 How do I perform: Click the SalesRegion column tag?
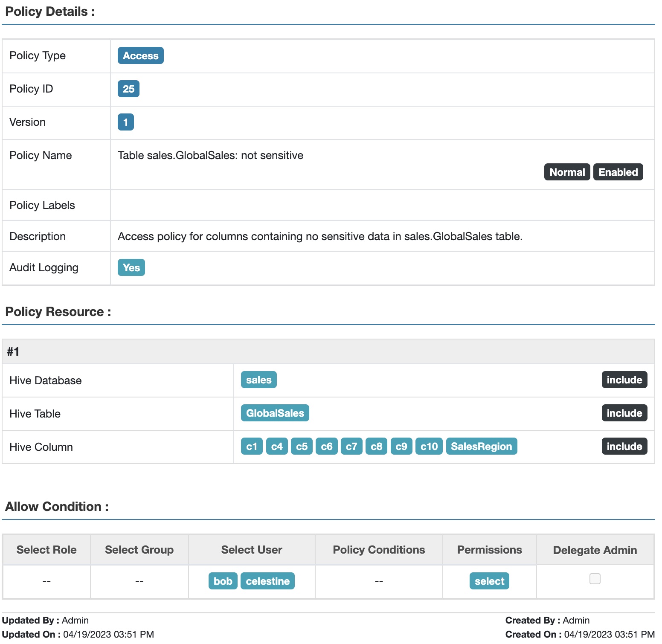click(x=481, y=447)
